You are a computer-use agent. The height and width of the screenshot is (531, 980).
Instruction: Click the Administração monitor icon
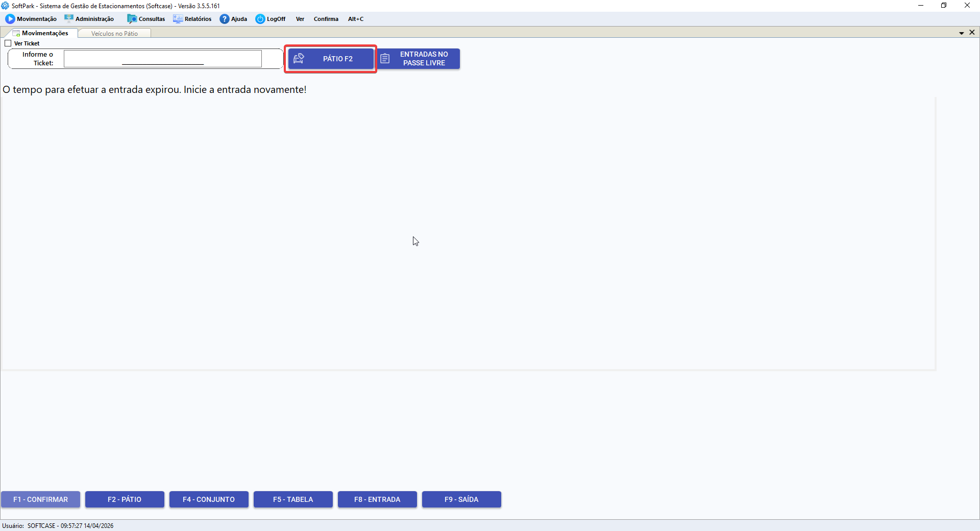coord(69,19)
